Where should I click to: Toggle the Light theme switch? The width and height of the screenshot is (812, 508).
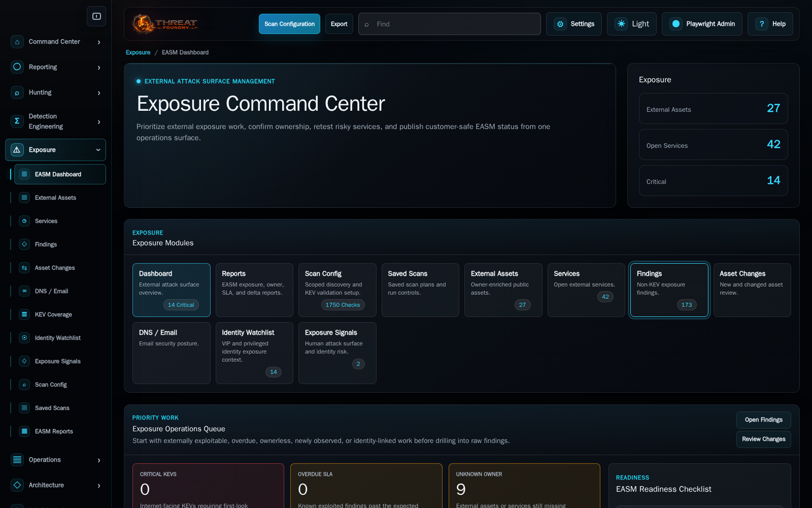(632, 24)
